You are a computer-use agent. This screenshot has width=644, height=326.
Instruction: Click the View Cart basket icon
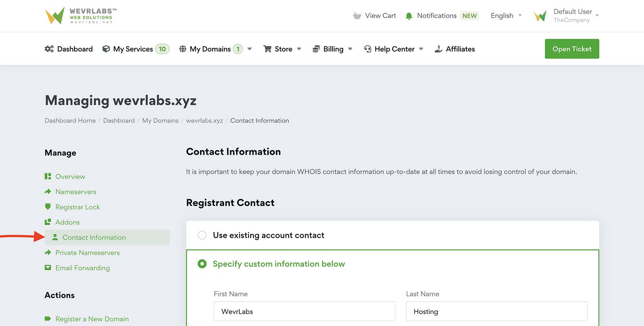pos(357,16)
